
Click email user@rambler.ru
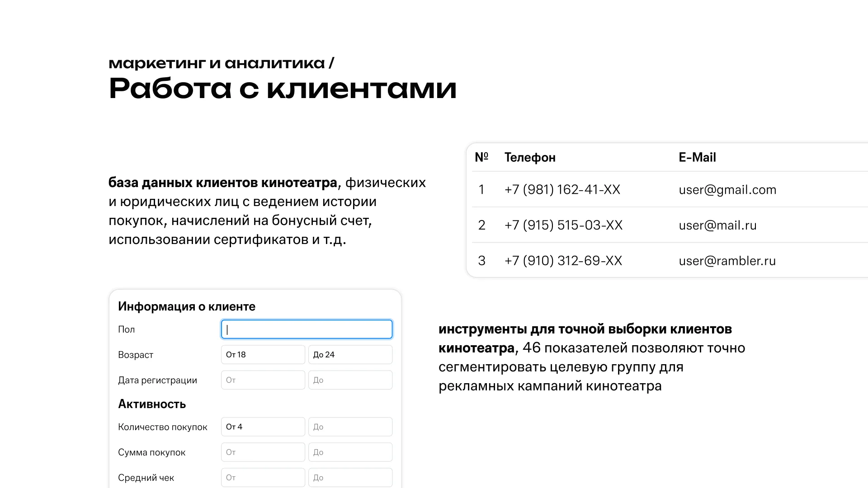tap(727, 261)
